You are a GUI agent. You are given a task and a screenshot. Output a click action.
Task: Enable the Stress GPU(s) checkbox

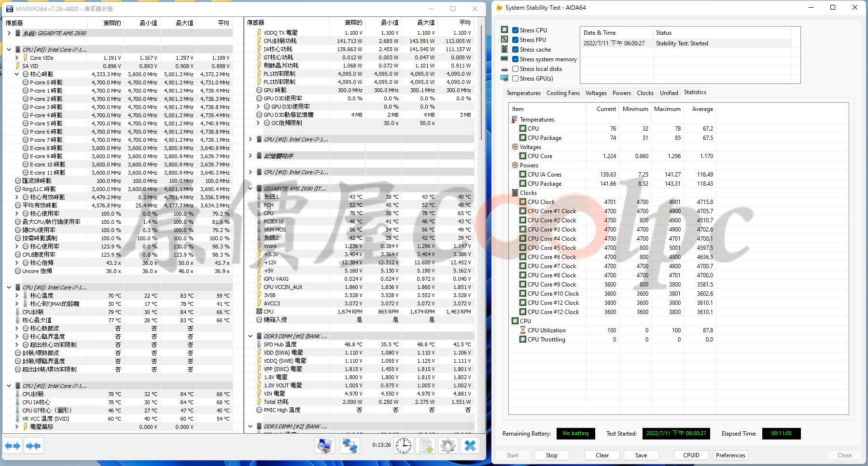pos(515,79)
